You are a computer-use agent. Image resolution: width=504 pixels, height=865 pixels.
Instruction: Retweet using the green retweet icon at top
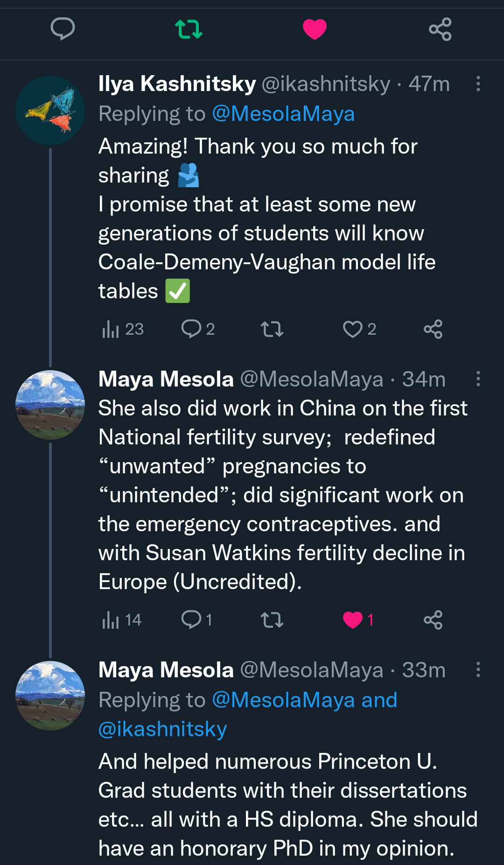[189, 29]
